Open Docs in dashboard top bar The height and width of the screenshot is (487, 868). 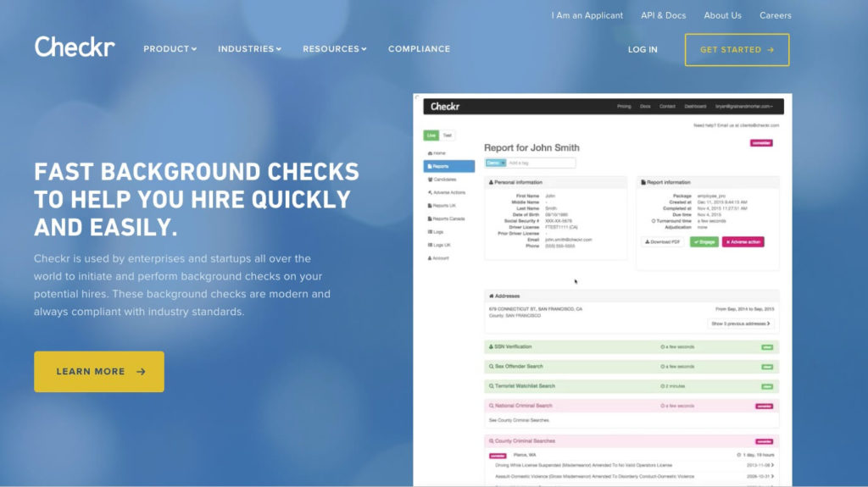(x=645, y=106)
